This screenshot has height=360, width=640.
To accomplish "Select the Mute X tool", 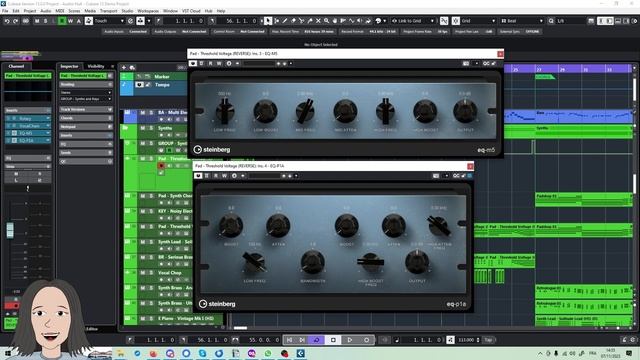I will (x=318, y=21).
